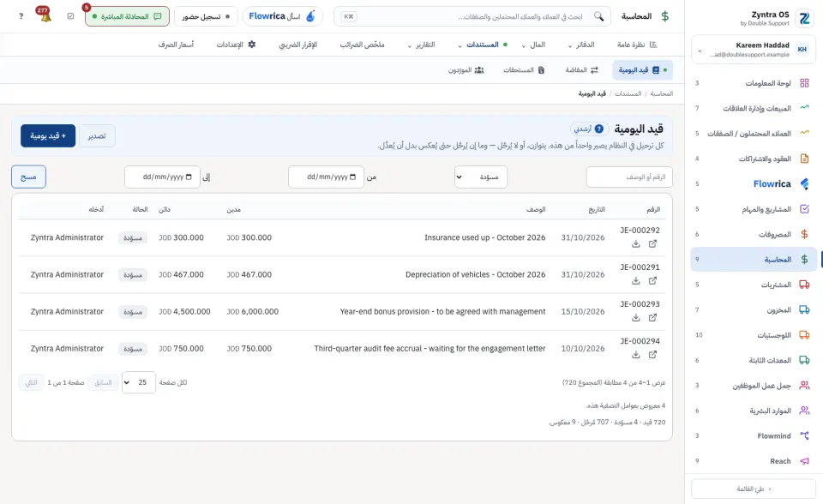This screenshot has height=504, width=823.
Task: Click the مسح clear filters button
Action: [28, 177]
